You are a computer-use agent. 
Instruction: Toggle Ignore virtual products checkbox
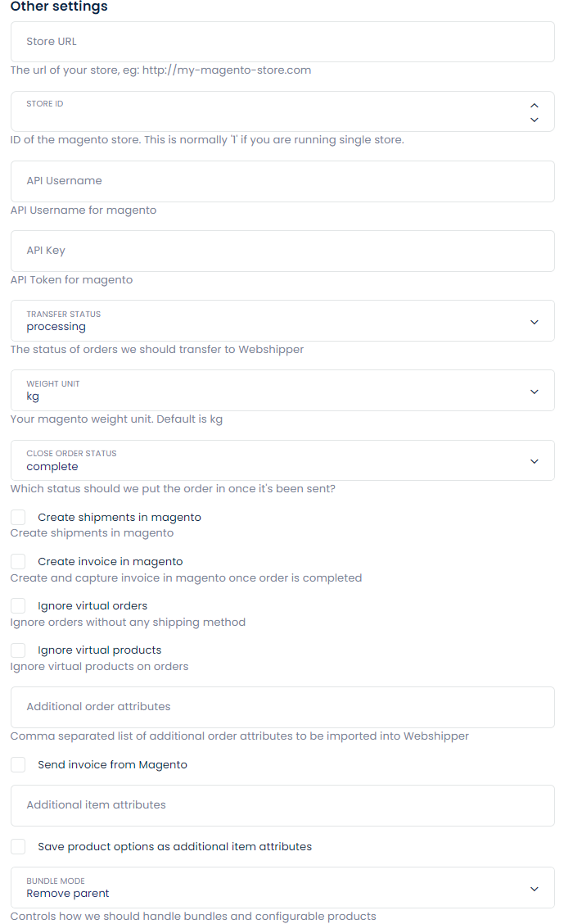coord(18,650)
